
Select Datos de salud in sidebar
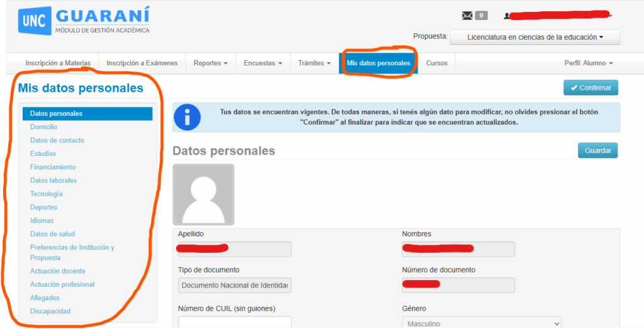[52, 234]
